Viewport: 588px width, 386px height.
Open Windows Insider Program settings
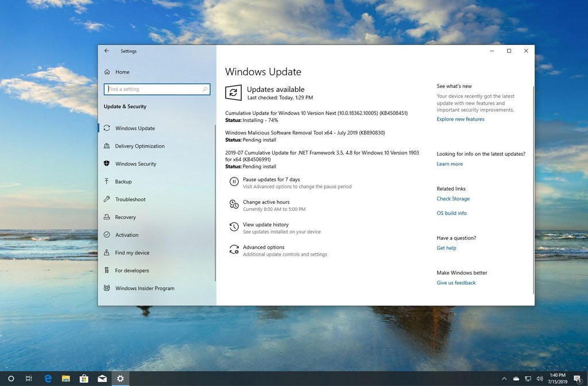pyautogui.click(x=145, y=288)
